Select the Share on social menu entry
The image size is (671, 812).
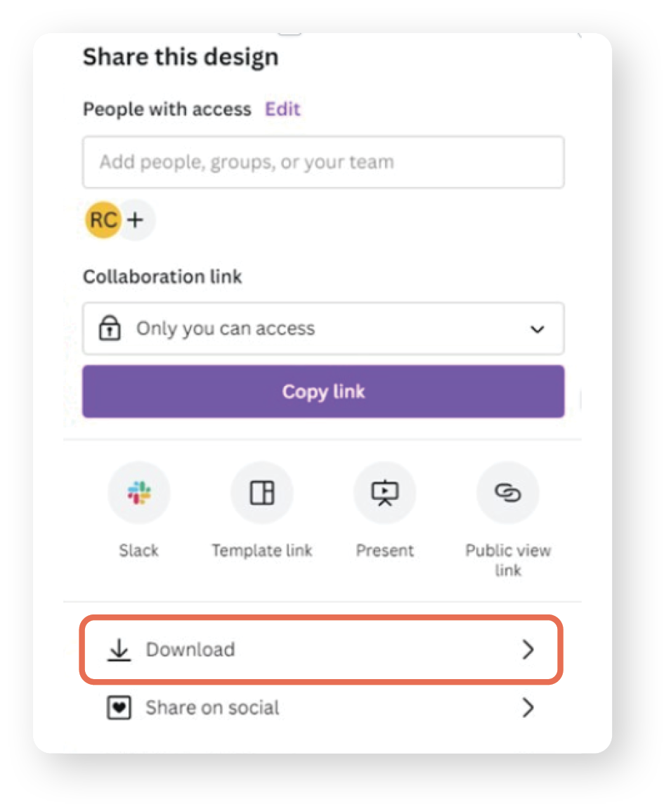[211, 707]
